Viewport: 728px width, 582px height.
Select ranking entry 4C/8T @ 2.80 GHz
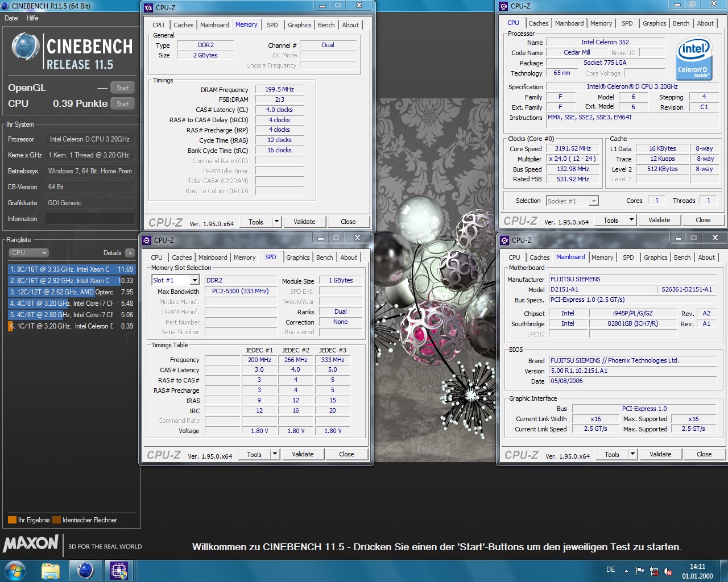[72, 315]
